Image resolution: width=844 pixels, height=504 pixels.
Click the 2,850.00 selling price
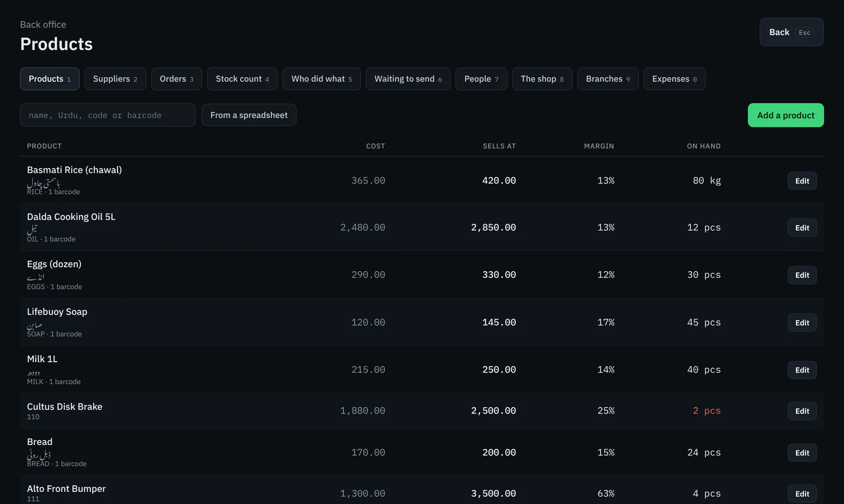(x=493, y=227)
